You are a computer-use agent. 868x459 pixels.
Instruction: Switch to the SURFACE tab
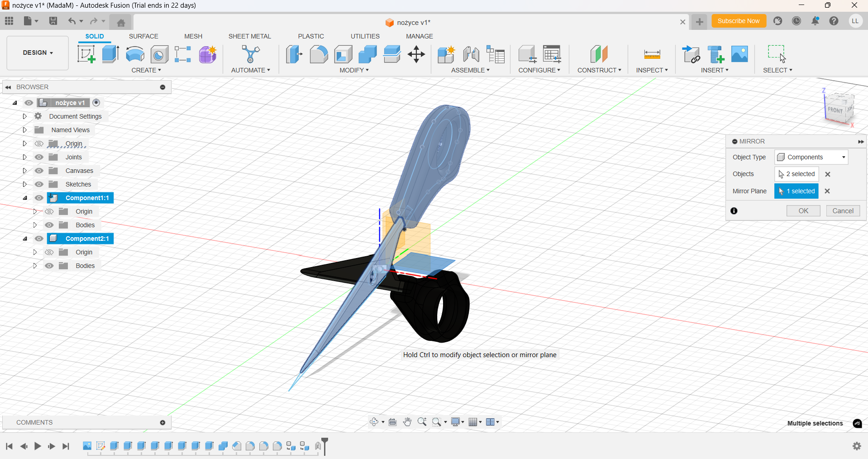(143, 36)
